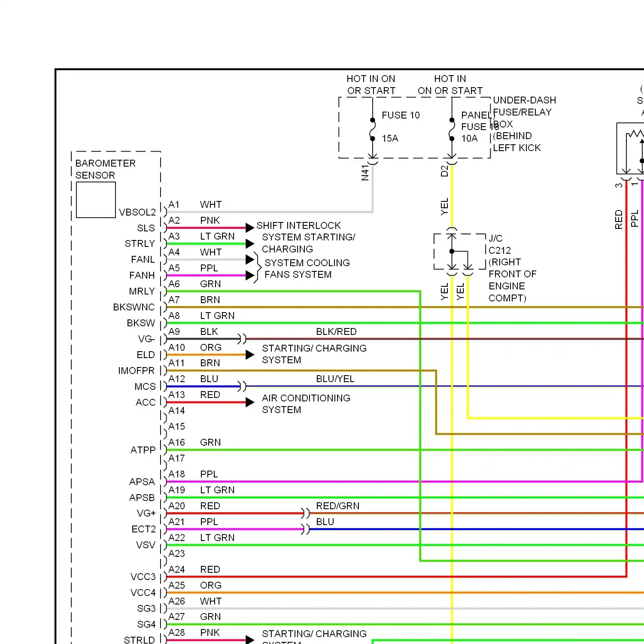Select the ELD signal label
644x644 pixels.
tap(146, 355)
